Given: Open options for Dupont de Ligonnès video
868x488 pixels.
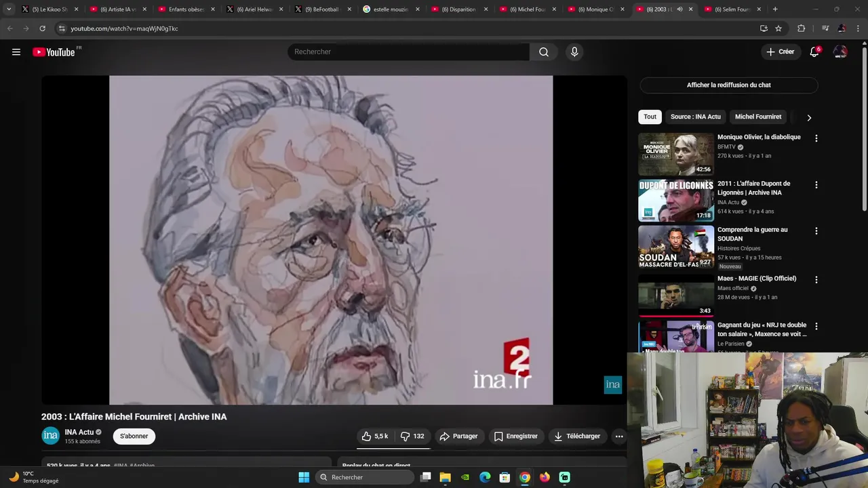Looking at the screenshot, I should [x=816, y=184].
